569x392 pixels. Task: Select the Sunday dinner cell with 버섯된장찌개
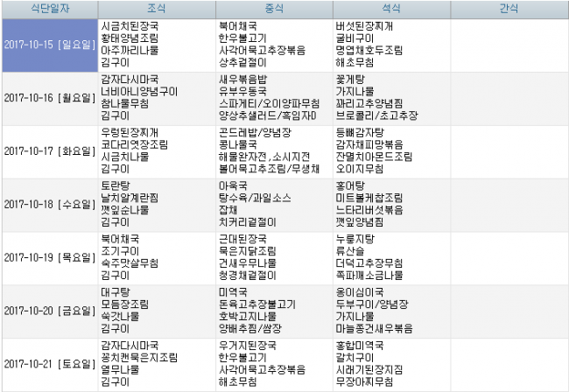(390, 45)
